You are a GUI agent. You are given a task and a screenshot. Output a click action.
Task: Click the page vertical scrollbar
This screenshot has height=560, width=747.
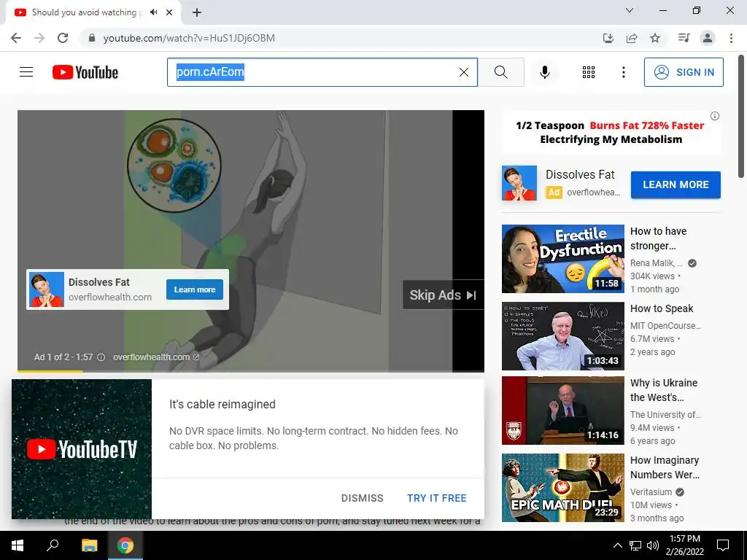(741, 117)
